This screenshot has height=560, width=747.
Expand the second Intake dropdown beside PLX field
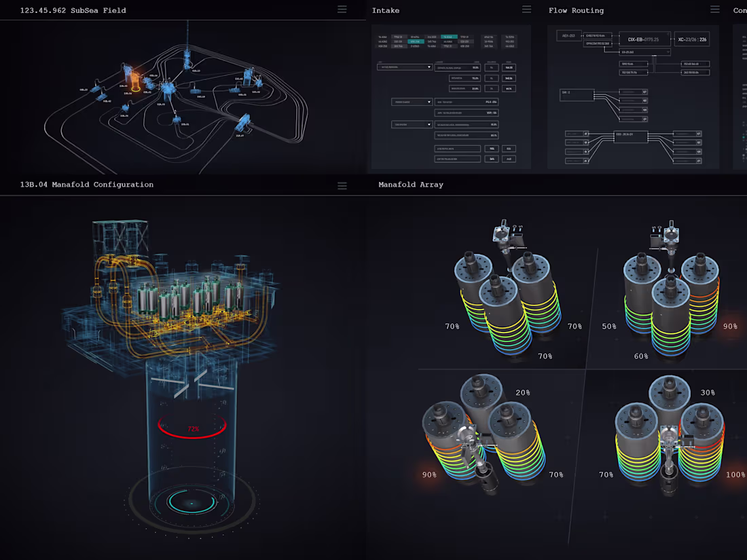[412, 102]
